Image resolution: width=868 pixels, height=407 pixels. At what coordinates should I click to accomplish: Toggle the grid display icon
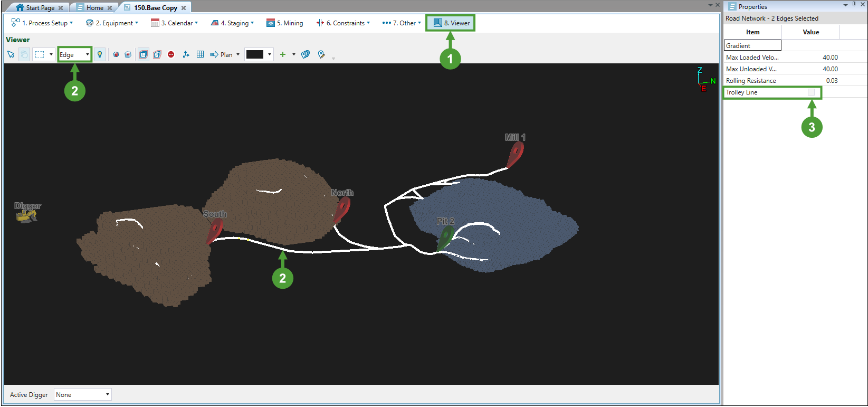200,54
